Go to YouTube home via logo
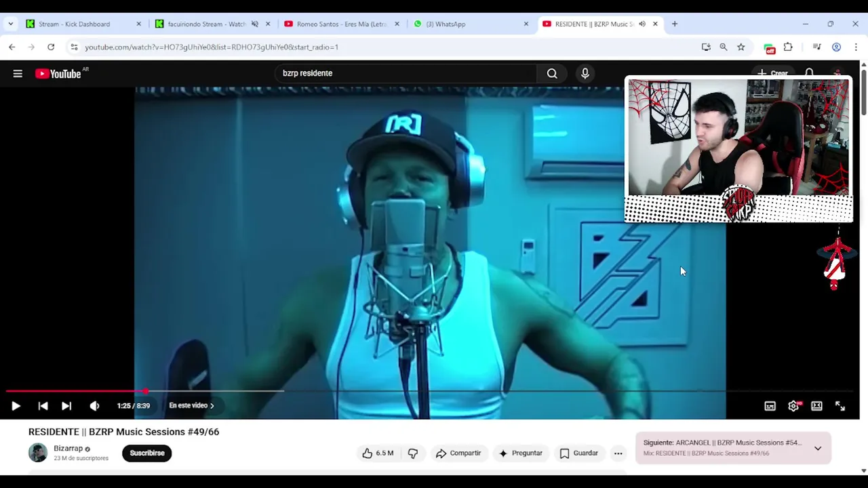Screen dimensions: 868x488 tap(58, 73)
